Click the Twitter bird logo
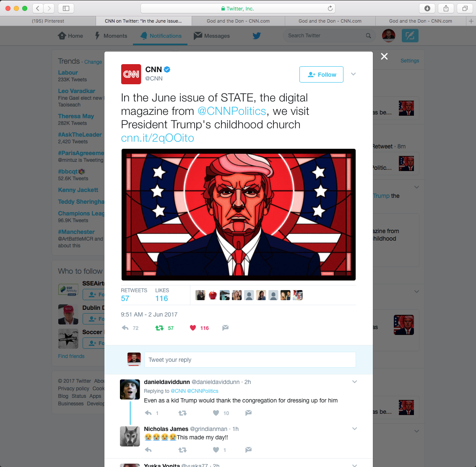The image size is (476, 467). pos(257,36)
